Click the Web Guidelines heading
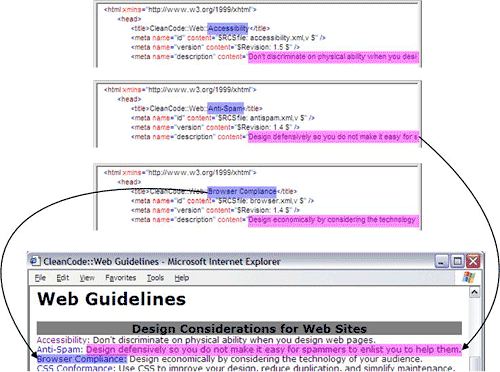Screen dimensions: 500x372 (112, 299)
